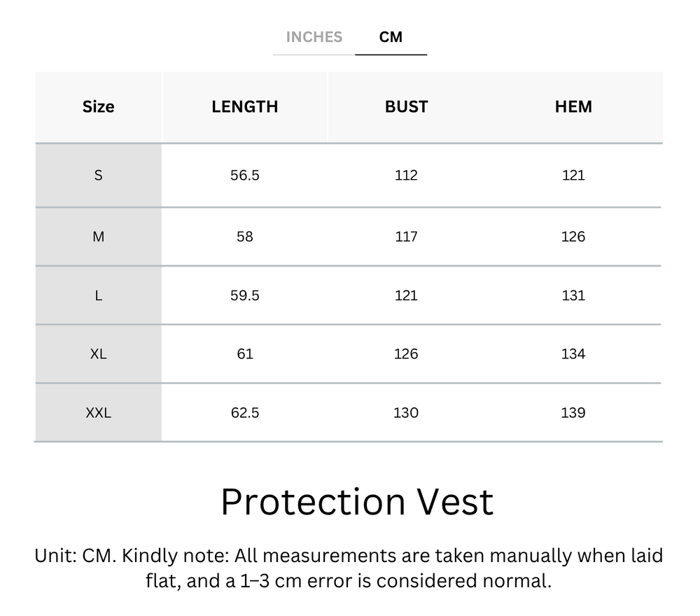Click the LENGTH column header
Viewport: 700px width, 616px height.
coord(245,107)
